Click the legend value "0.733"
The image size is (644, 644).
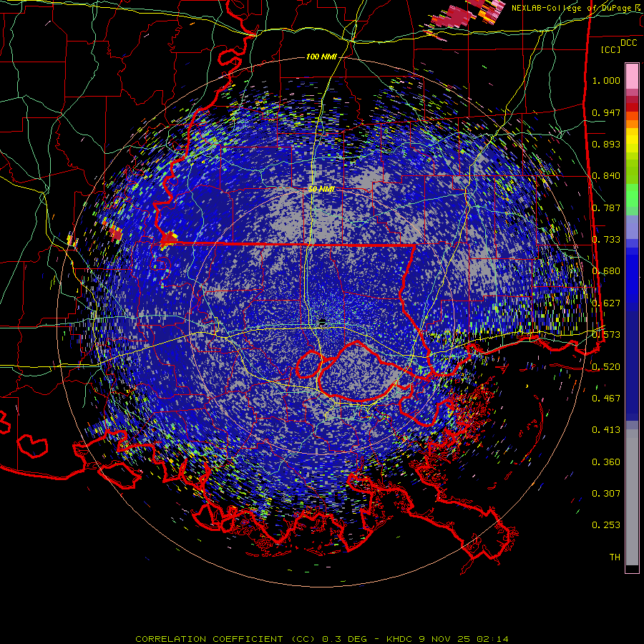click(606, 240)
